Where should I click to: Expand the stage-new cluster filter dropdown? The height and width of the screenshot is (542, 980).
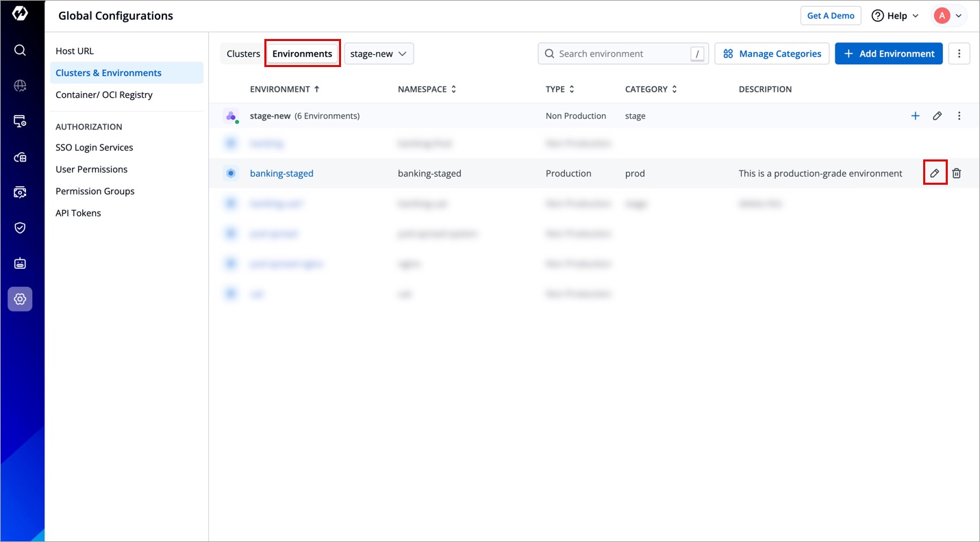point(379,53)
